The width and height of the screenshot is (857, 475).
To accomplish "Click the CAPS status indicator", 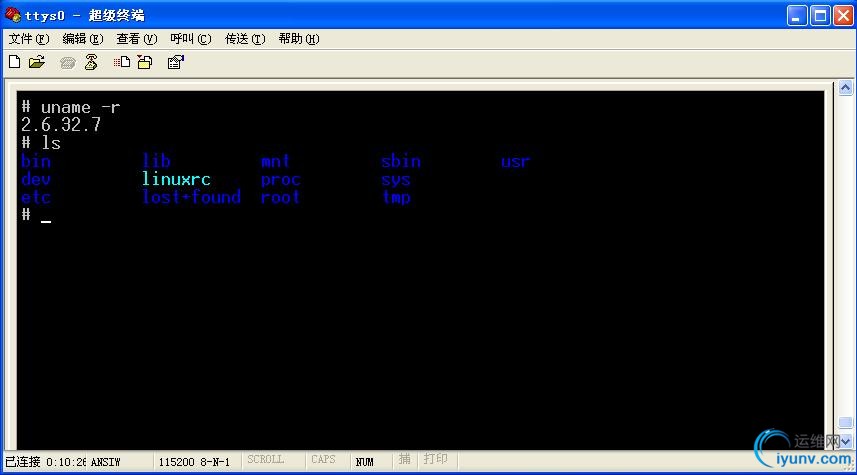I will [x=323, y=460].
